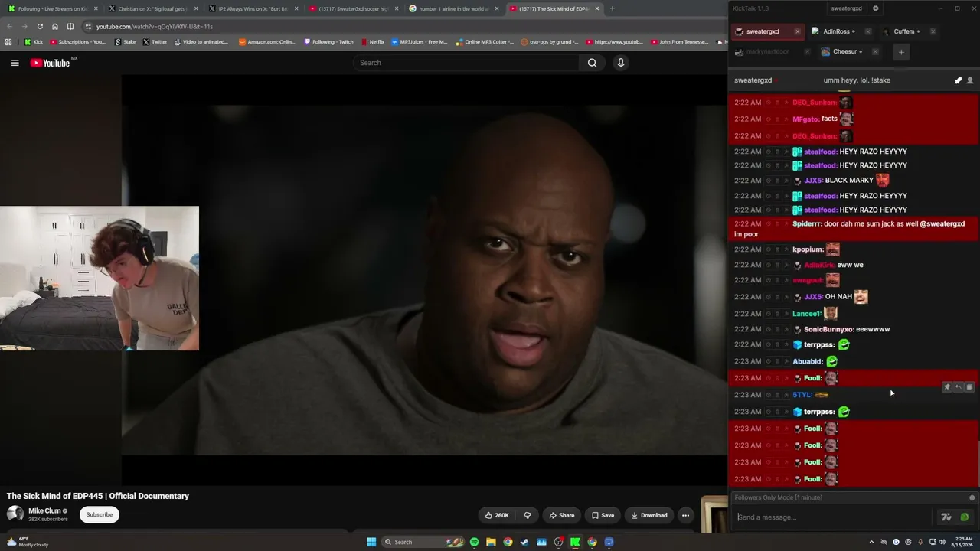Open the 7TV emote picker in chat input
Viewport: 980px width, 551px height.
(x=946, y=517)
